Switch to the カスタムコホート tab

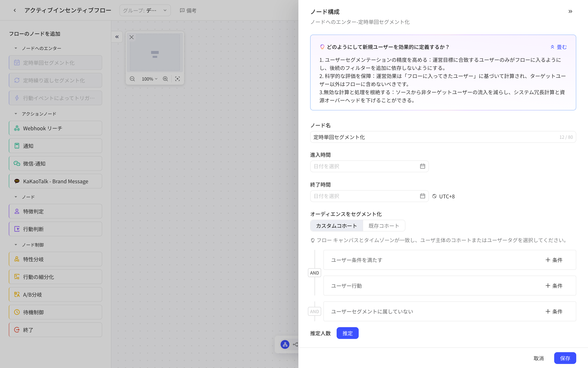pos(336,226)
